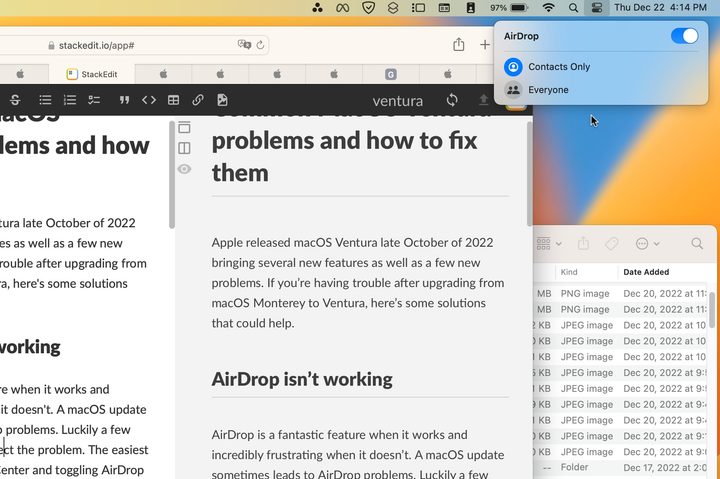Click the Finder window vertical scrollbar
This screenshot has width=720, height=479.
(x=712, y=309)
